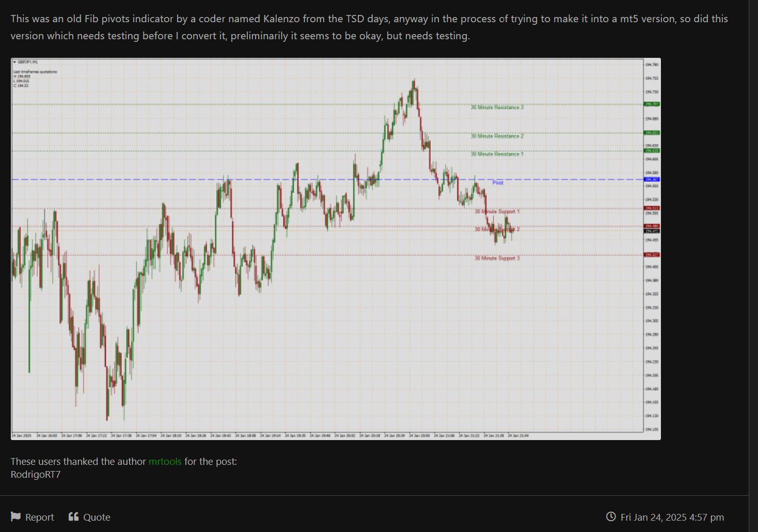Quote this post
758x532 pixels.
89,517
